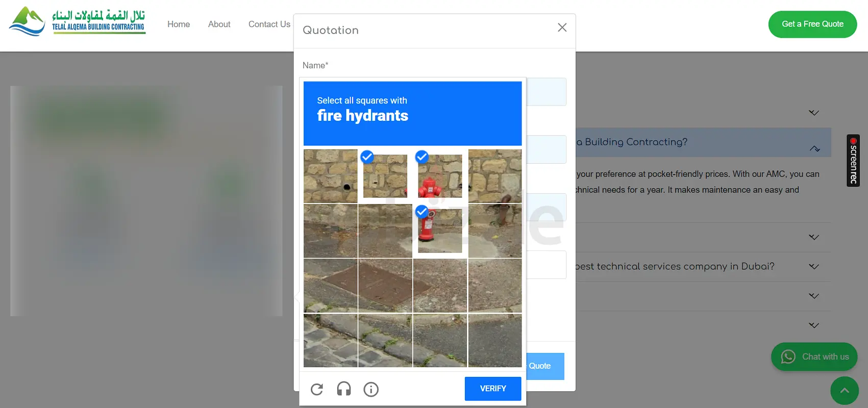868x408 pixels.
Task: Go to the About page
Action: [219, 24]
